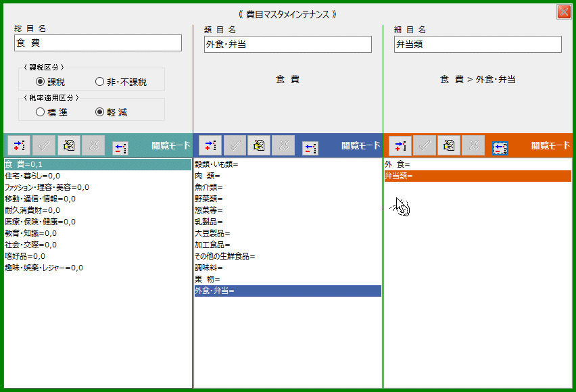576x392 pixels.
Task: Select the 大豆製品= row
Action: pos(288,233)
